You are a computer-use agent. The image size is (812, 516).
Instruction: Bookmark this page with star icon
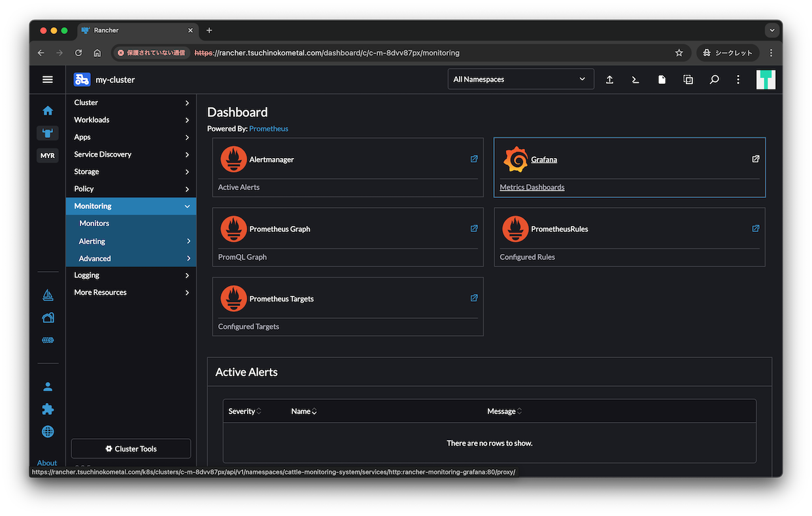click(x=679, y=53)
